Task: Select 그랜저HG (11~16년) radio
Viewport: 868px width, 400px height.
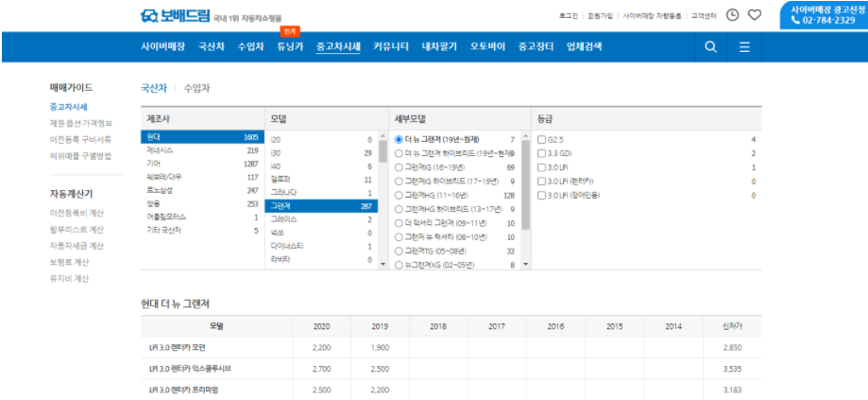Action: [x=399, y=195]
